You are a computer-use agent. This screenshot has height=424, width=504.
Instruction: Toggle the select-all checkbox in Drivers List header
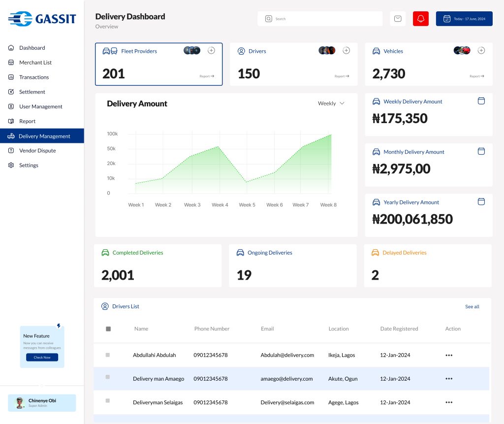tap(108, 329)
